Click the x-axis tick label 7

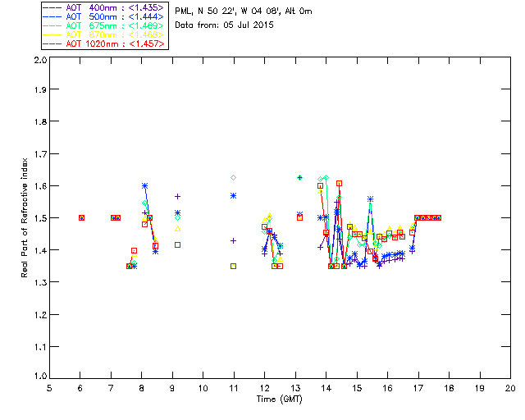point(111,389)
